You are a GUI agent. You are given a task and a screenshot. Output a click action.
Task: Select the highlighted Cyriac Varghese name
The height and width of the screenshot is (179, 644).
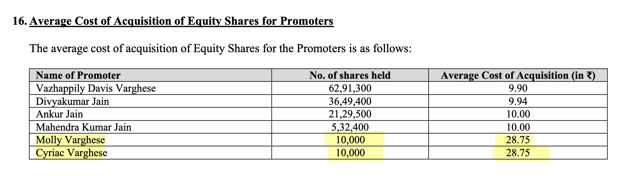coord(71,153)
